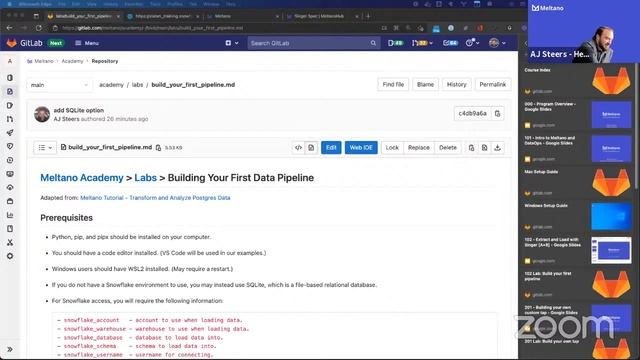Expand the sidebar with chevron toggle
The width and height of the screenshot is (640, 360).
[10, 349]
